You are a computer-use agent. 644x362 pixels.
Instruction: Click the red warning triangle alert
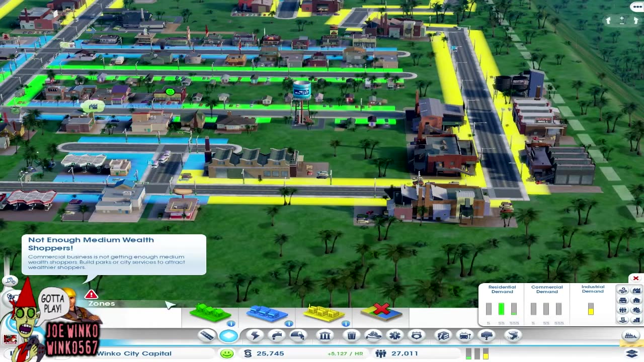pos(91,295)
